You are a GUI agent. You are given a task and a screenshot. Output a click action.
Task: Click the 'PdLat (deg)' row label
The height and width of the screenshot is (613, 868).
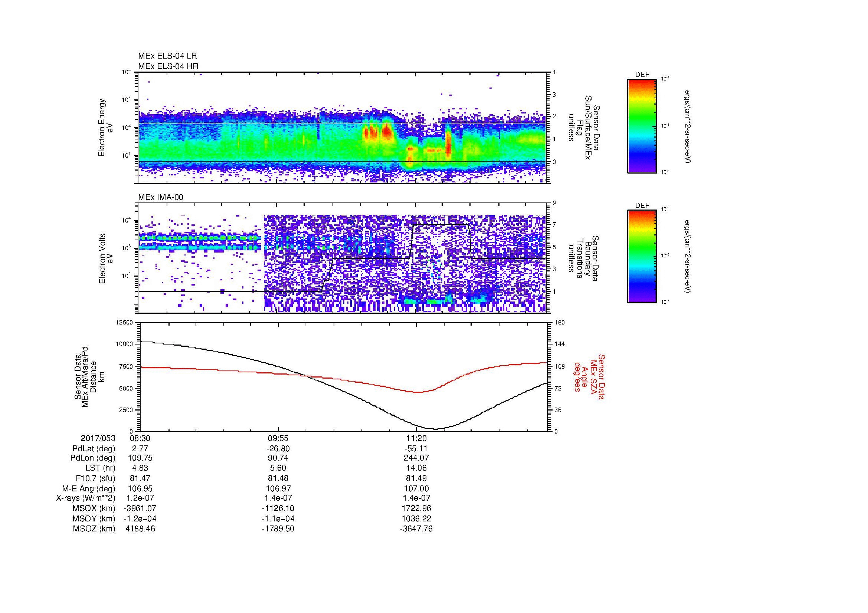tap(94, 449)
